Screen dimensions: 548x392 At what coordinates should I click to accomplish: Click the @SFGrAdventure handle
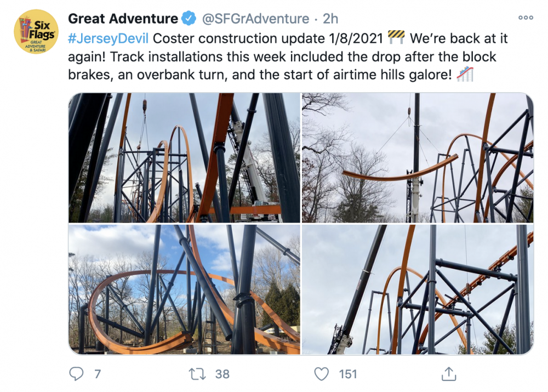[x=256, y=19]
